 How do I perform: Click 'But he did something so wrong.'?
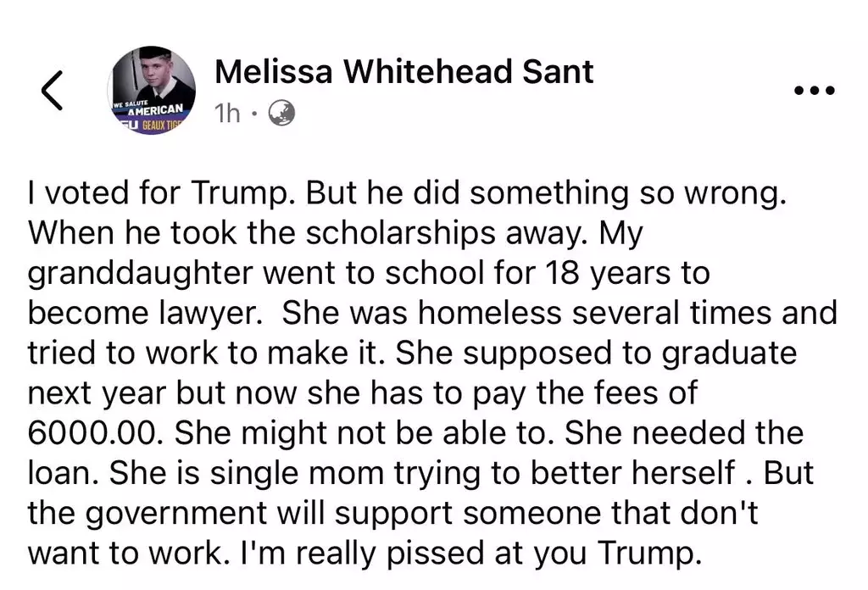pos(546,192)
